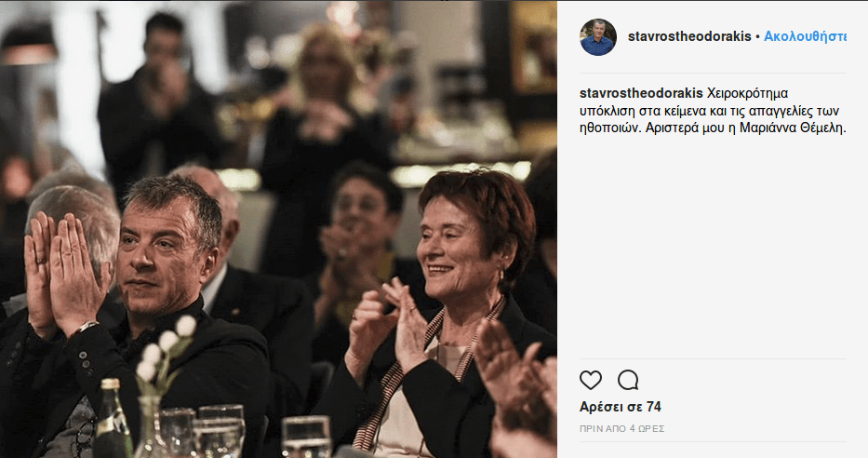This screenshot has width=868, height=458.
Task: Click the "ΠΡΙΝ ΑΠΟ 4 ΩΡΕΣ" timestamp
Action: pos(621,429)
